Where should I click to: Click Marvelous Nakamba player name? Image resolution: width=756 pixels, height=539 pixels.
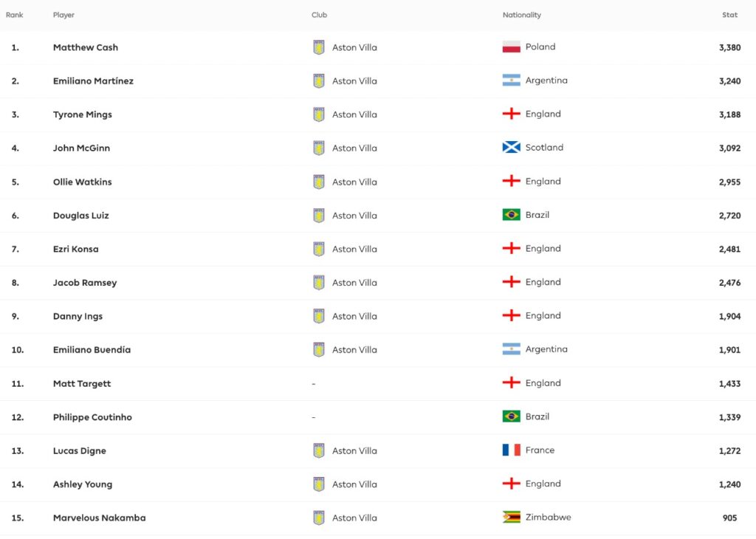click(x=99, y=518)
